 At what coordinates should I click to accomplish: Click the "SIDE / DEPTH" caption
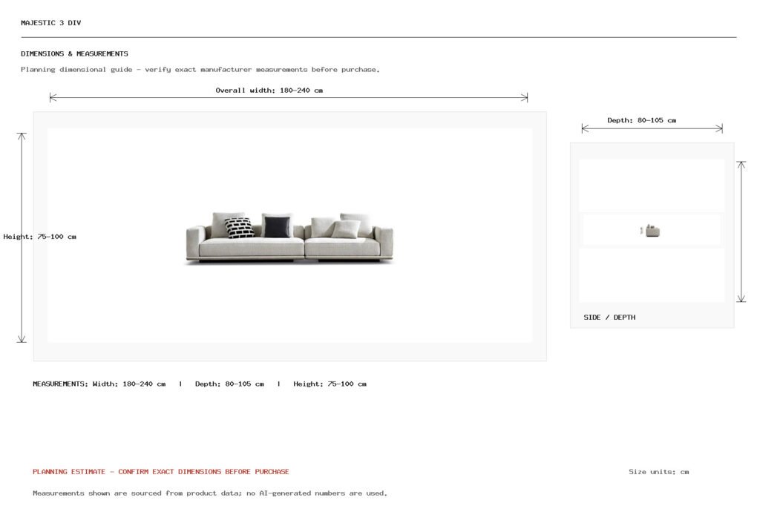coord(609,318)
